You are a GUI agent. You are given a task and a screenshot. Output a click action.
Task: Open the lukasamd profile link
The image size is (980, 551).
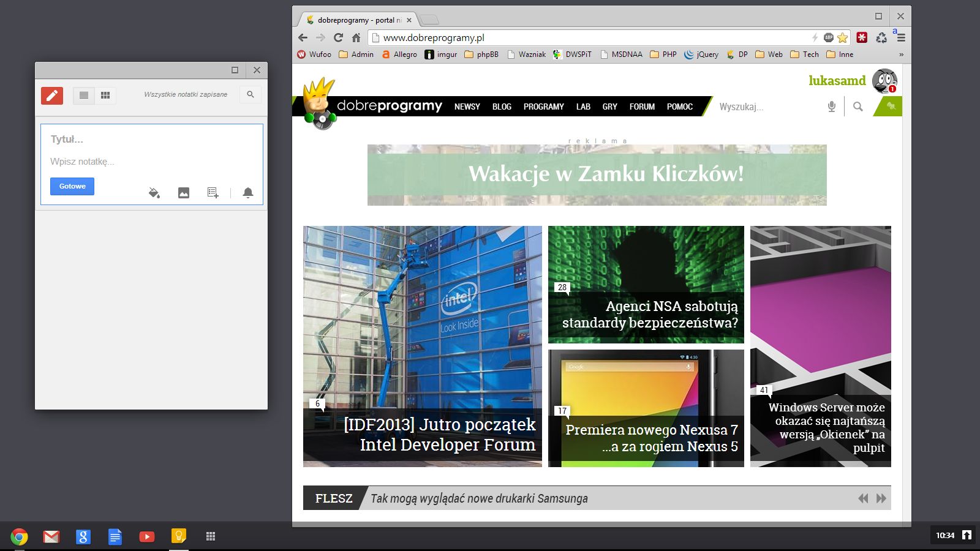click(x=837, y=81)
